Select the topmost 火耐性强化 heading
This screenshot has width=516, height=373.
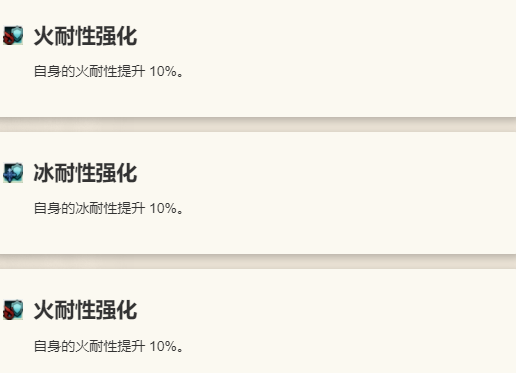coord(85,36)
